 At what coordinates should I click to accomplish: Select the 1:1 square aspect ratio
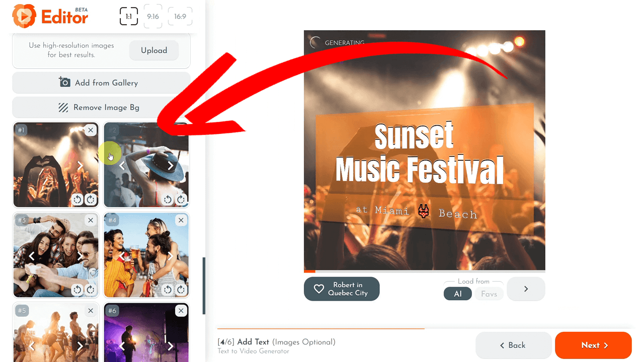pyautogui.click(x=129, y=17)
